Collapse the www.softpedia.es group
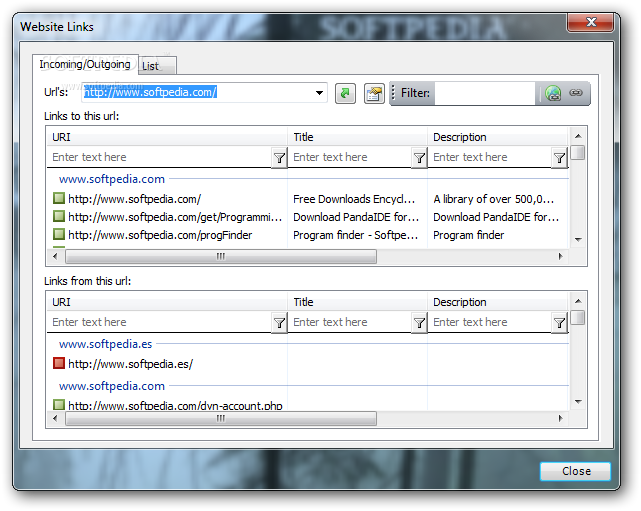 point(105,344)
